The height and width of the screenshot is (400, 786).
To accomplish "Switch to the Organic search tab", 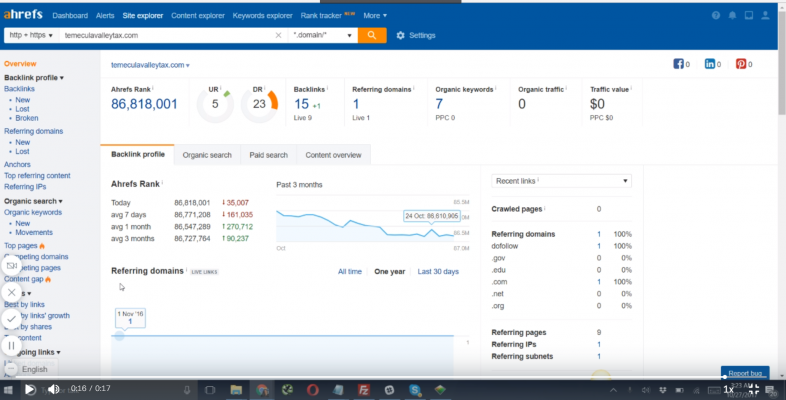I will click(x=207, y=155).
